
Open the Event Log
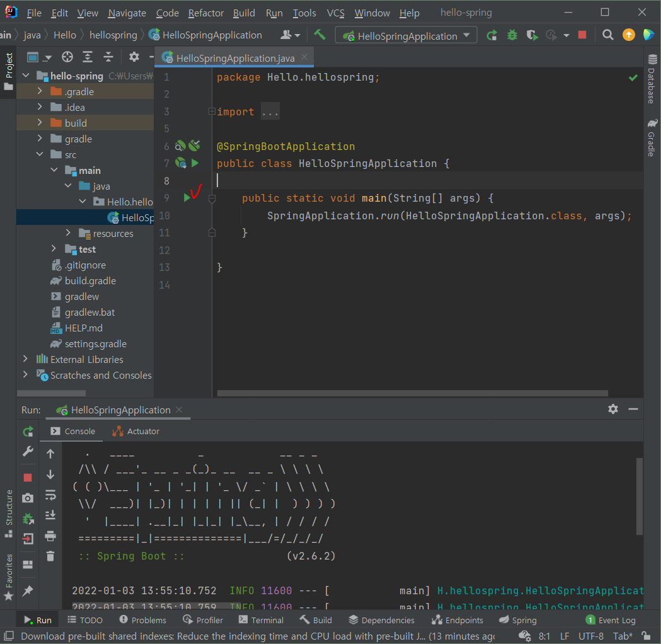[611, 620]
